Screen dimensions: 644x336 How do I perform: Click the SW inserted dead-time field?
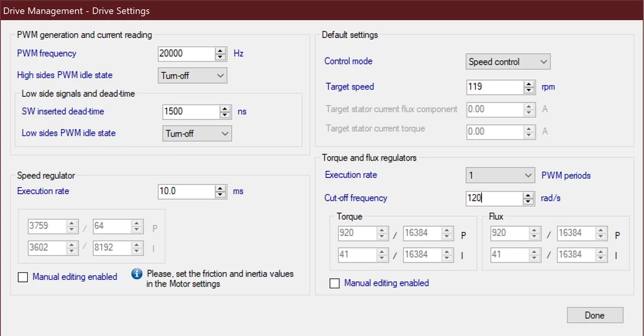(x=192, y=112)
